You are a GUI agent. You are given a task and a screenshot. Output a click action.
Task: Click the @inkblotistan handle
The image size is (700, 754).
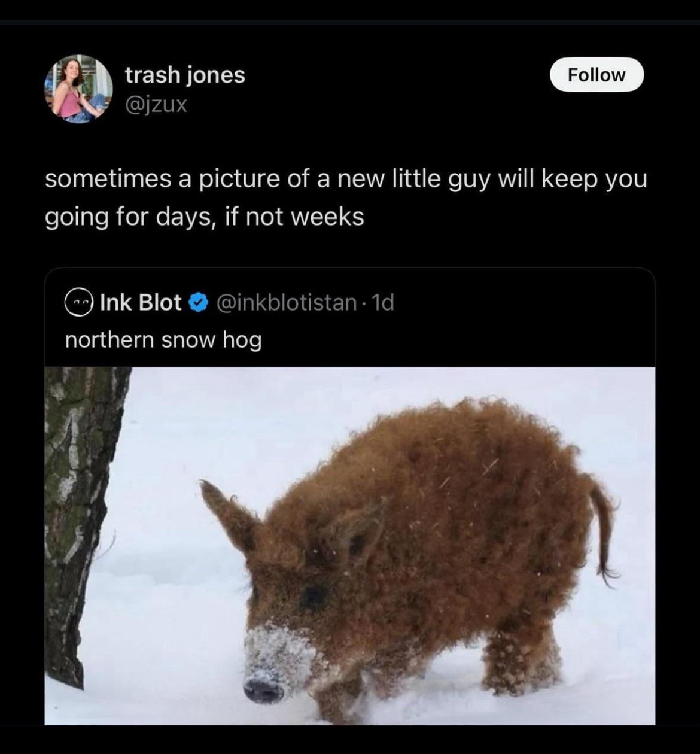click(285, 303)
